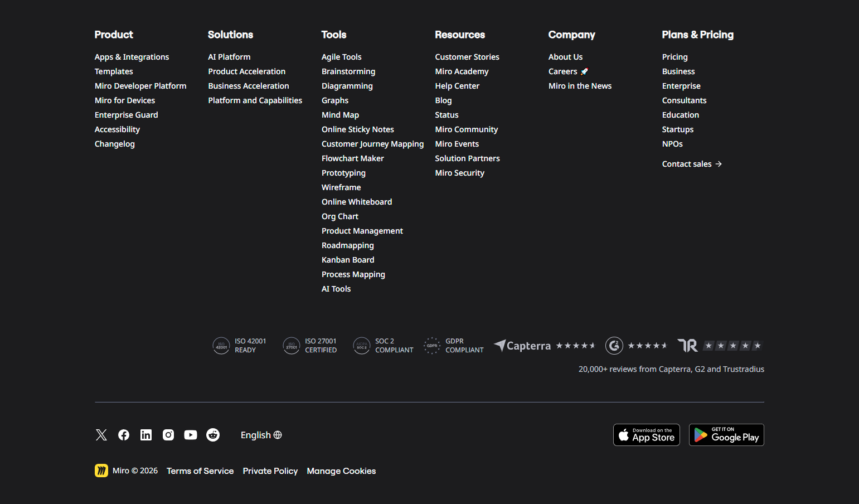Click the Capterra reviews logo
859x504 pixels.
click(x=522, y=346)
